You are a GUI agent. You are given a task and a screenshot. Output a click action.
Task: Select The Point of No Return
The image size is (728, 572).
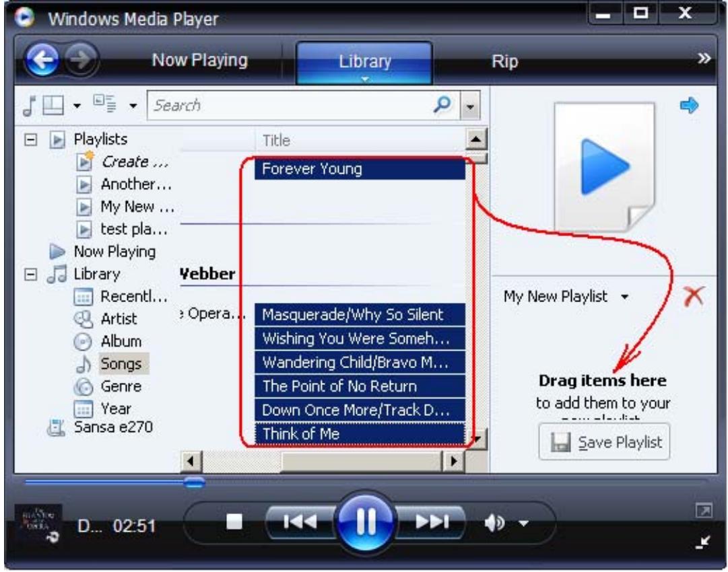(360, 386)
